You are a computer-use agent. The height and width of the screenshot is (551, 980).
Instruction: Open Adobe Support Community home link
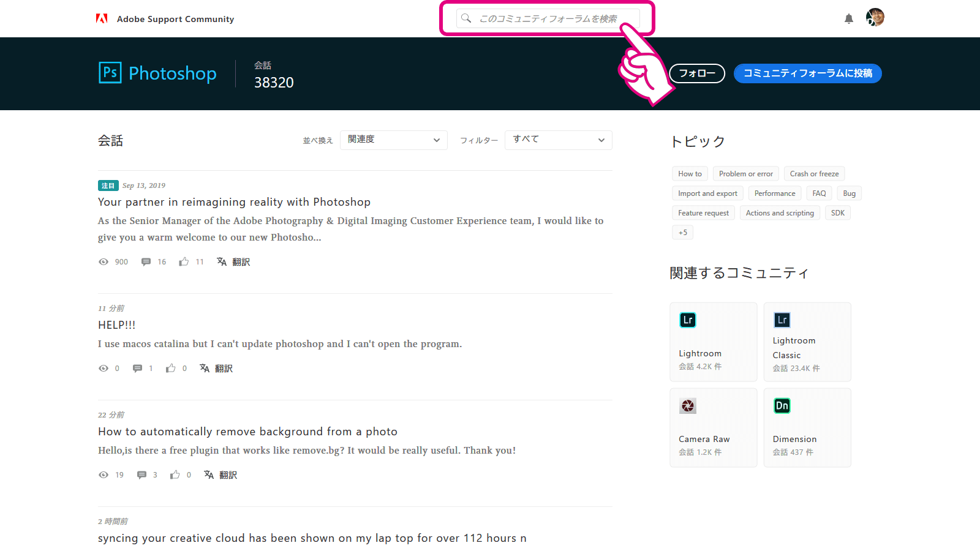click(x=175, y=19)
